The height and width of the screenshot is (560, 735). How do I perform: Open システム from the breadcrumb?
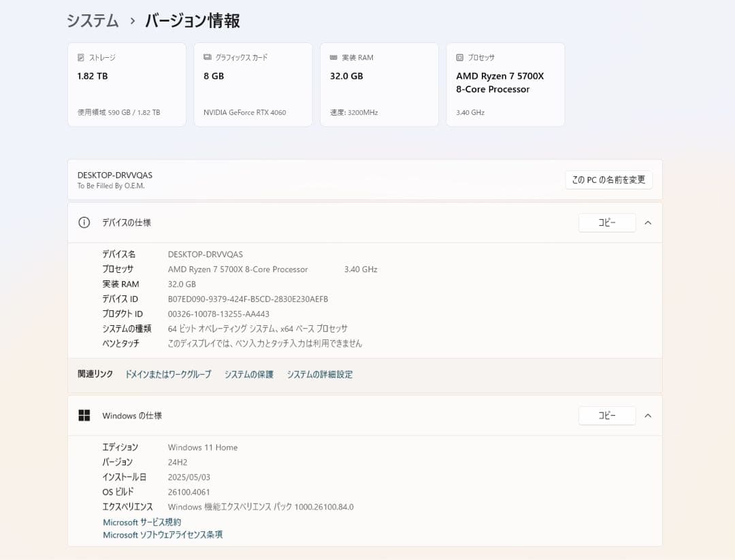click(92, 20)
